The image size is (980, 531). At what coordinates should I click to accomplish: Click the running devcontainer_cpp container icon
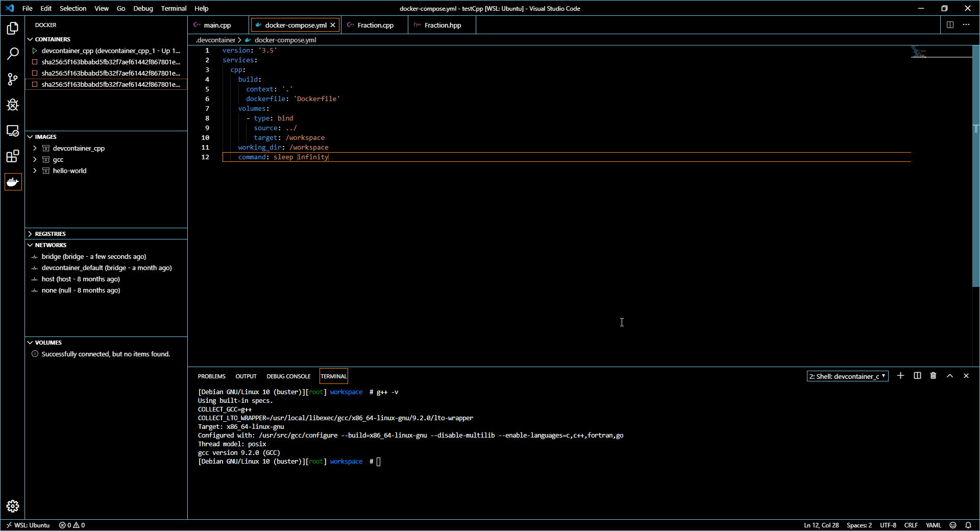(35, 51)
